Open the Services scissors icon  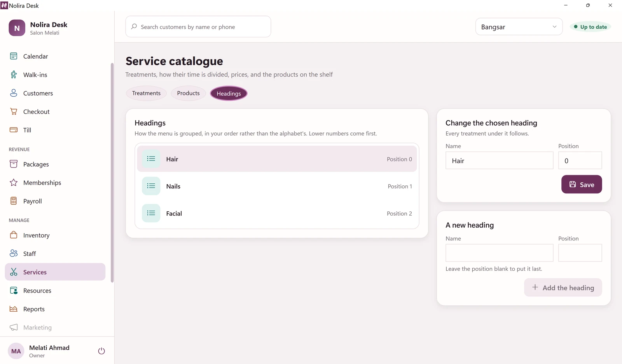click(14, 272)
